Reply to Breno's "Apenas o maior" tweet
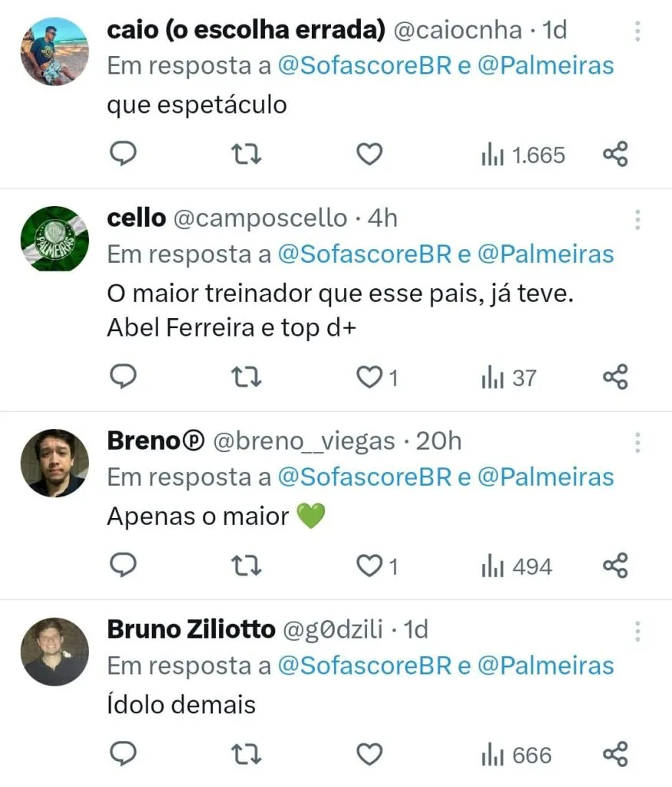The image size is (672, 787). click(123, 566)
